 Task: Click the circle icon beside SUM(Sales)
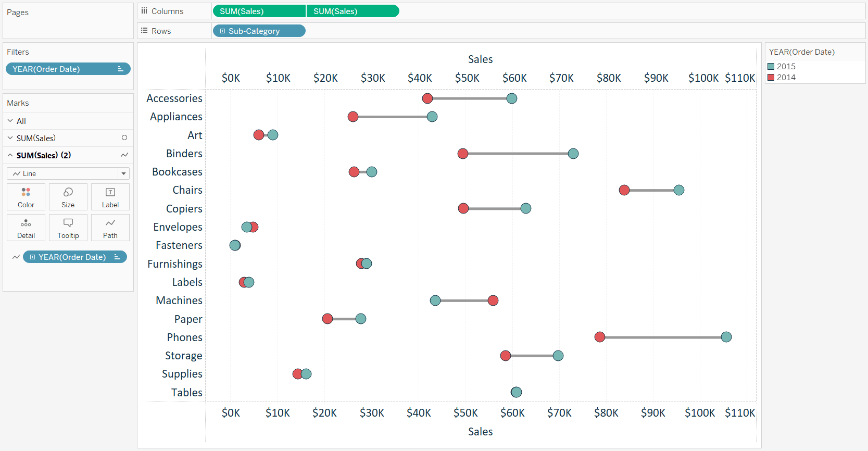[x=124, y=138]
